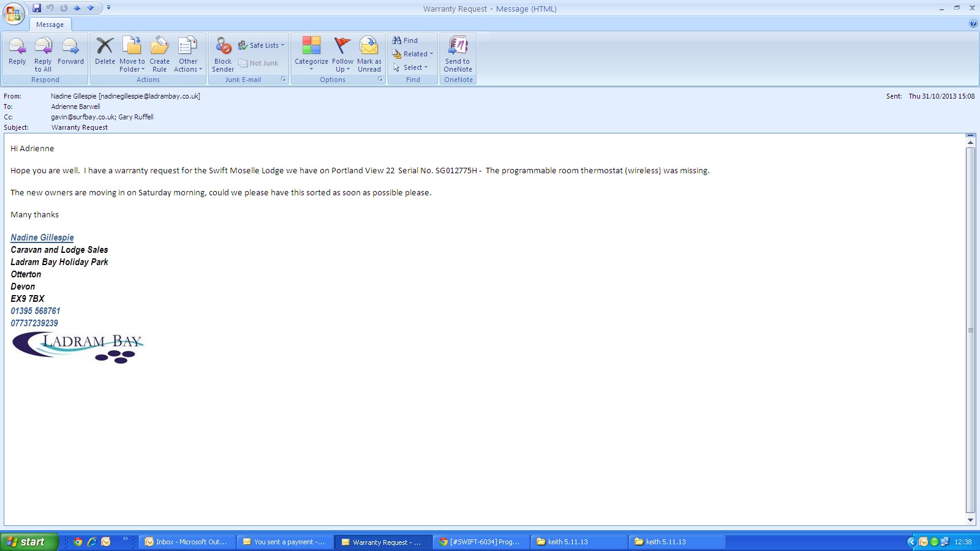Click the scroll down arrow of message body

point(970,520)
